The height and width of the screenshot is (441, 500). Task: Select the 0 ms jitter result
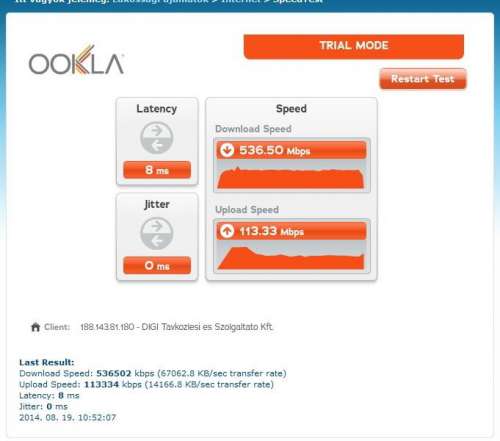(x=157, y=265)
